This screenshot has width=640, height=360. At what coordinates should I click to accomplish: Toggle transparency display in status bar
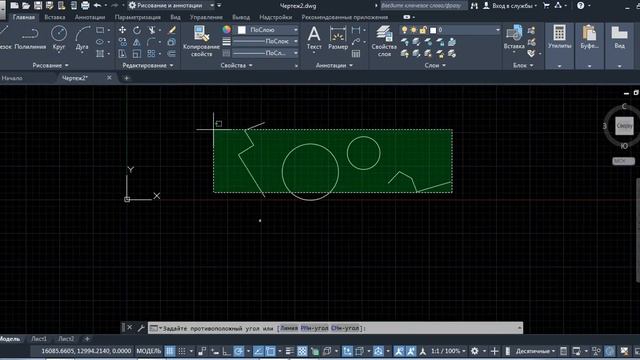302,351
